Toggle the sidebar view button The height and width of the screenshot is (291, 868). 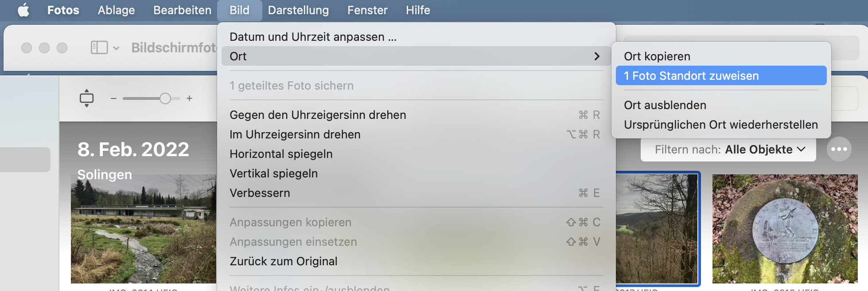pyautogui.click(x=99, y=47)
